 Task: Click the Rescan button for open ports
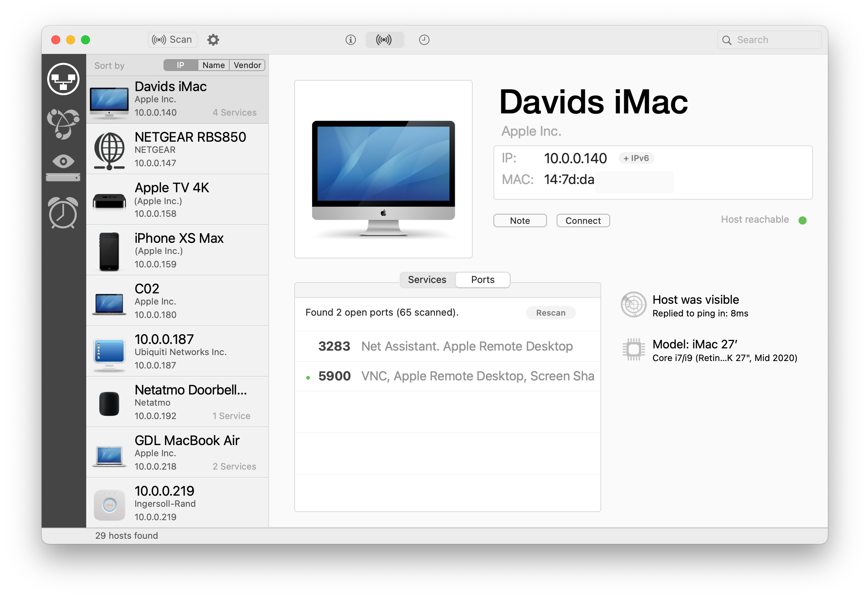tap(551, 313)
